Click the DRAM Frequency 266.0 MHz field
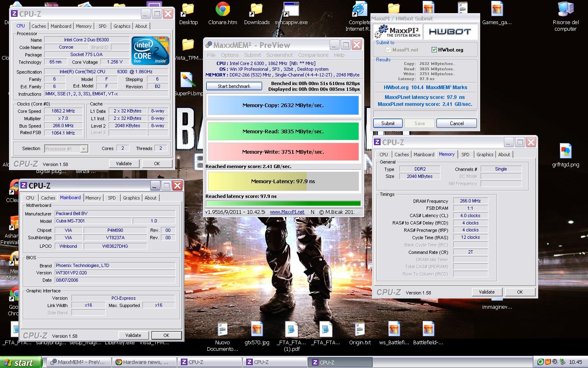This screenshot has width=588, height=368. [x=470, y=201]
